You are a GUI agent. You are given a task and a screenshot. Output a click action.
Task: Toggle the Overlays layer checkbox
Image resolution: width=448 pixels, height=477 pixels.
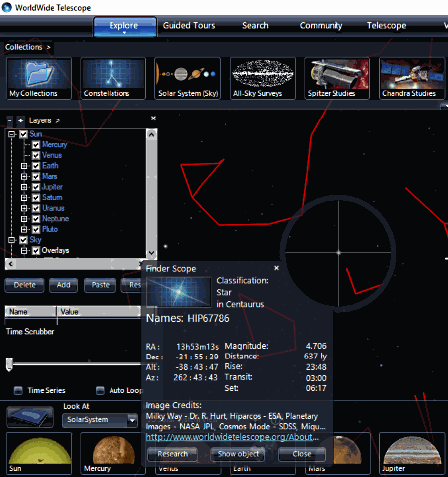coord(36,251)
